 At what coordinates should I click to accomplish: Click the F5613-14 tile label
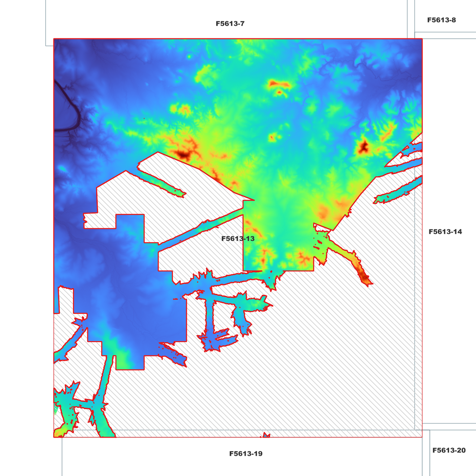445,232
